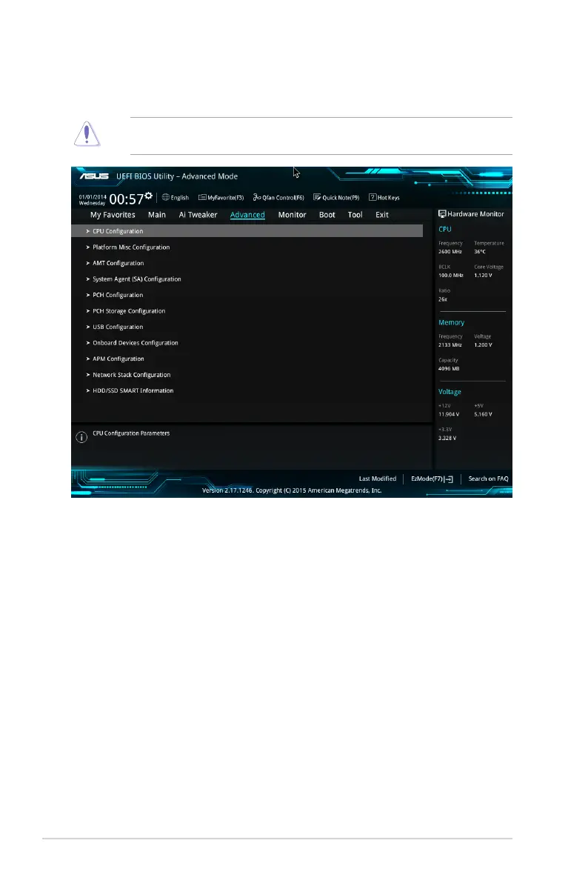This screenshot has height=886, width=588.
Task: Open MyFavorite(F3) shortcut
Action: click(202, 197)
